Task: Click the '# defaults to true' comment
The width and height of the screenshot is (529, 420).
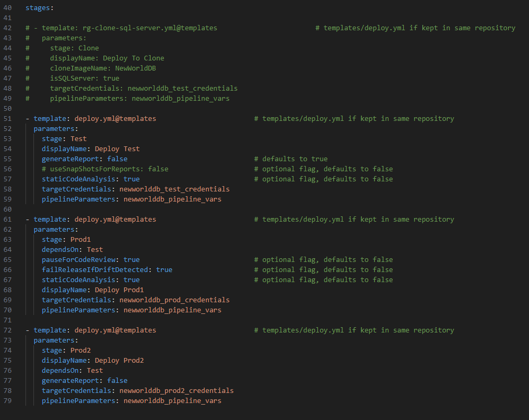Action: pos(291,159)
